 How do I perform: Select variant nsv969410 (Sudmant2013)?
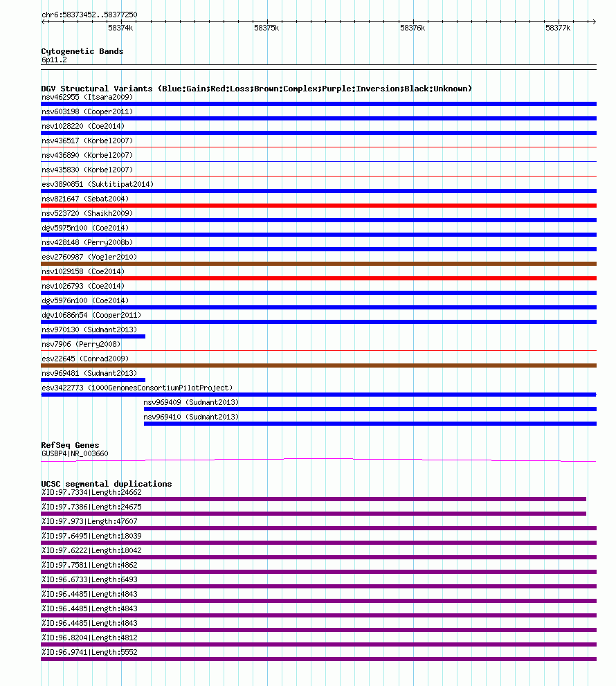191,417
